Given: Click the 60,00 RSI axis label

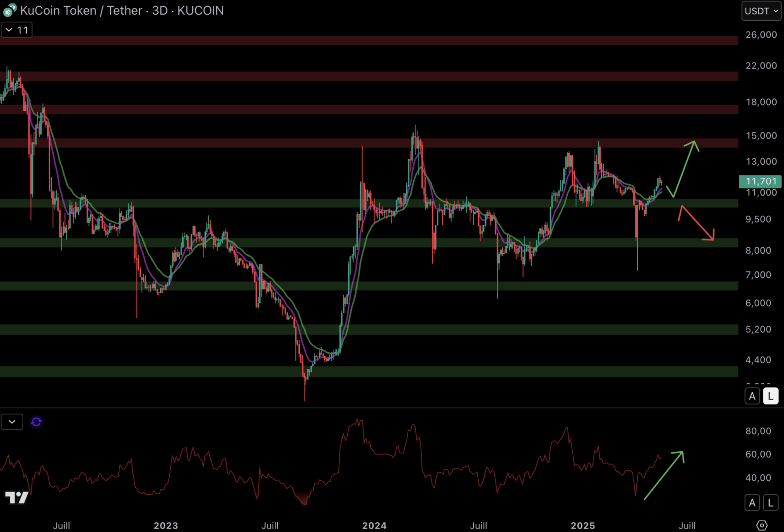Looking at the screenshot, I should tap(759, 454).
